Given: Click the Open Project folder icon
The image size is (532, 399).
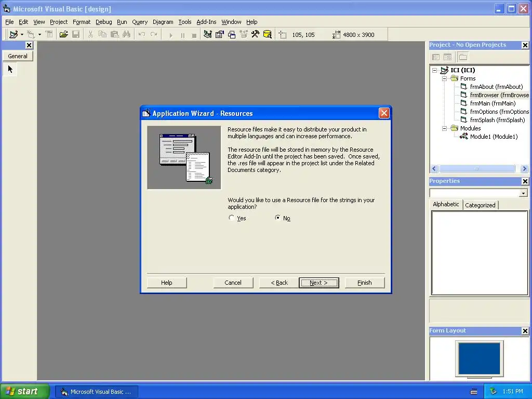Looking at the screenshot, I should point(63,34).
